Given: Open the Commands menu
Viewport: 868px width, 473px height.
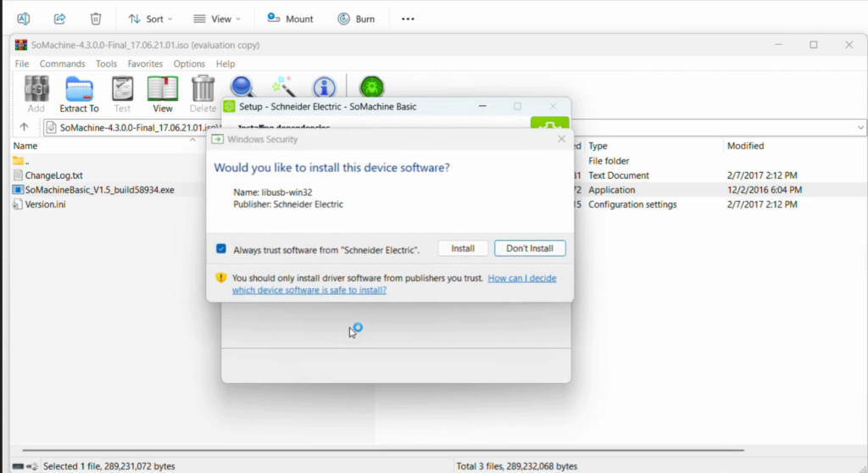Looking at the screenshot, I should pyautogui.click(x=62, y=64).
